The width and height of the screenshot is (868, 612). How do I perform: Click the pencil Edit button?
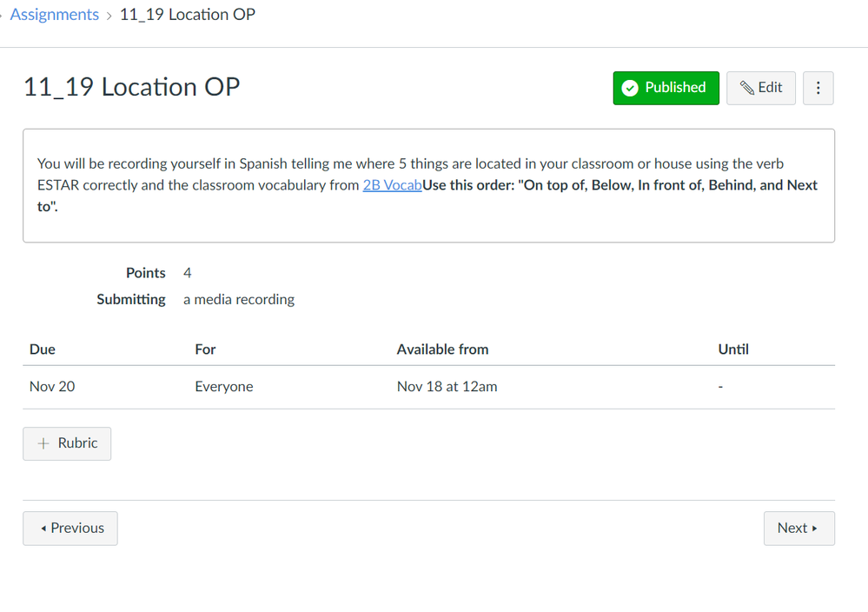click(x=760, y=88)
